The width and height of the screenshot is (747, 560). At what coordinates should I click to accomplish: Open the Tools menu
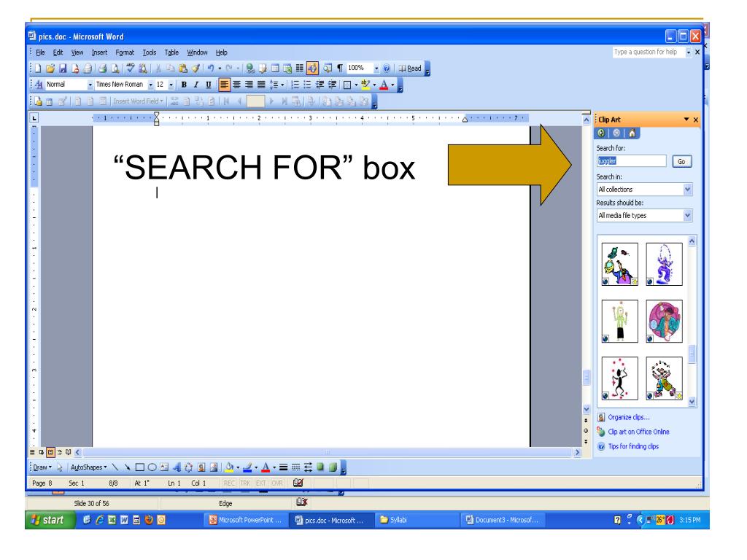coord(149,52)
